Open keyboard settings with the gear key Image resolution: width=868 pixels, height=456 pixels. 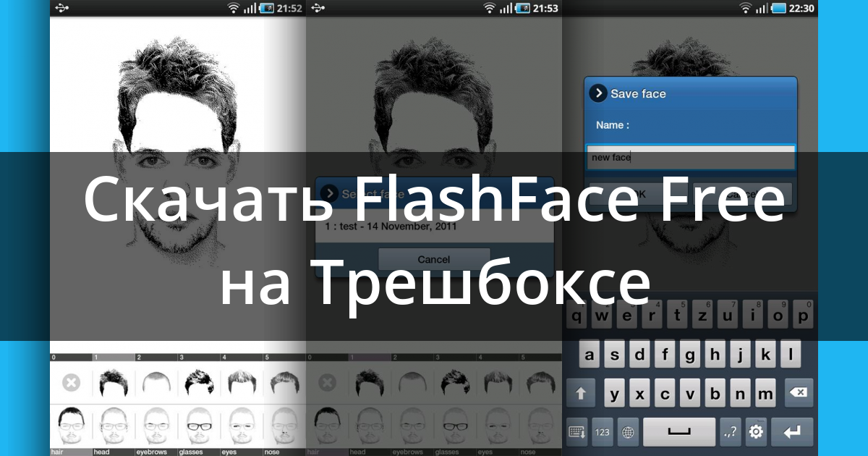pyautogui.click(x=756, y=432)
